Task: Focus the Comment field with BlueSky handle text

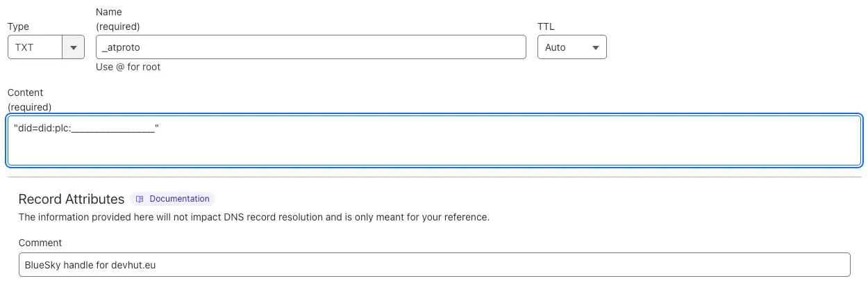Action: click(435, 265)
